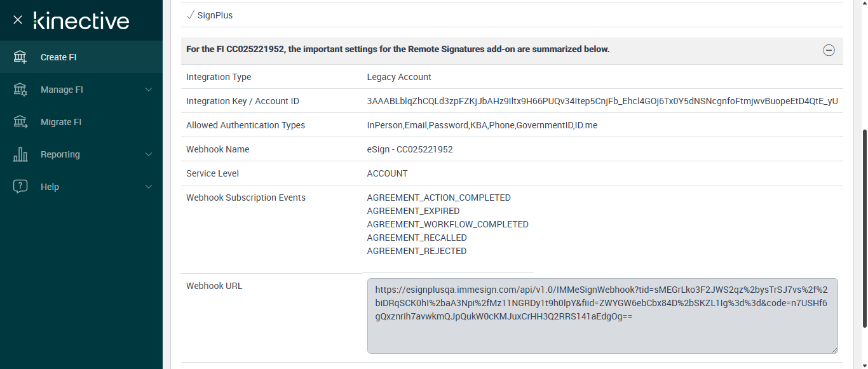Click the page vertical scrollbar thumb
The image size is (868, 369).
(x=864, y=229)
